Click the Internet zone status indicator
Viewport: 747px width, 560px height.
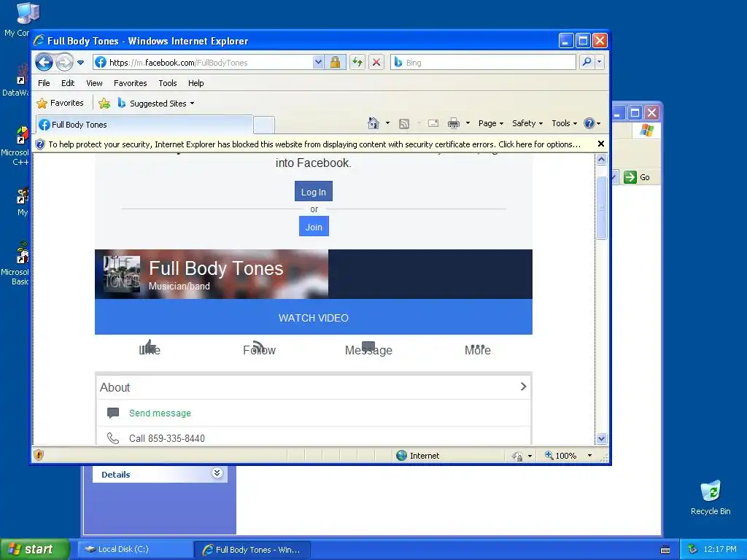pos(418,456)
